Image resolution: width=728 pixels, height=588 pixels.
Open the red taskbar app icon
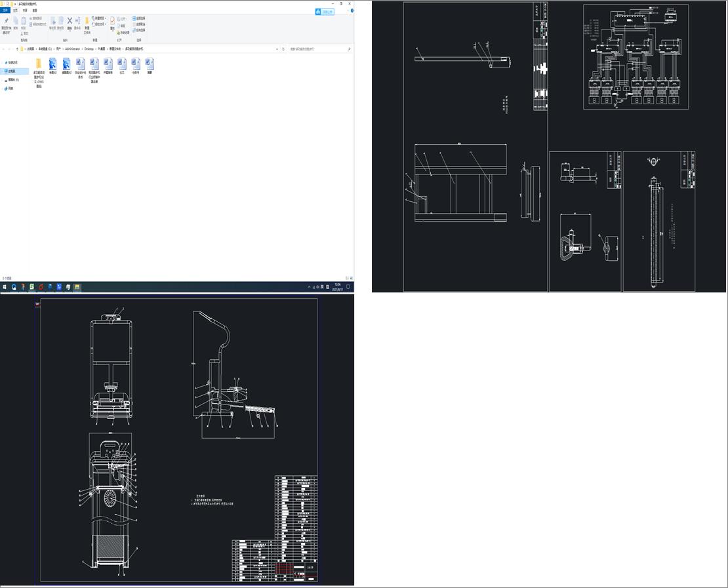(x=41, y=287)
